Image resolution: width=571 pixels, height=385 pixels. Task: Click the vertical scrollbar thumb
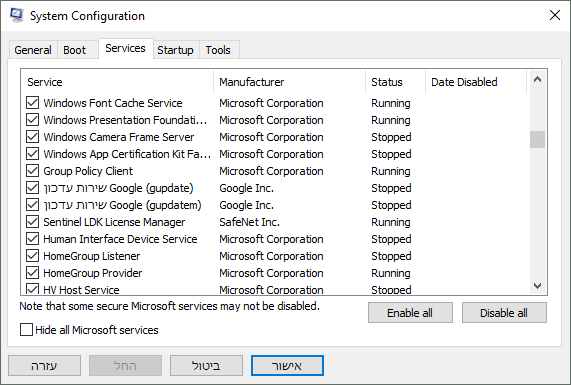(x=537, y=140)
